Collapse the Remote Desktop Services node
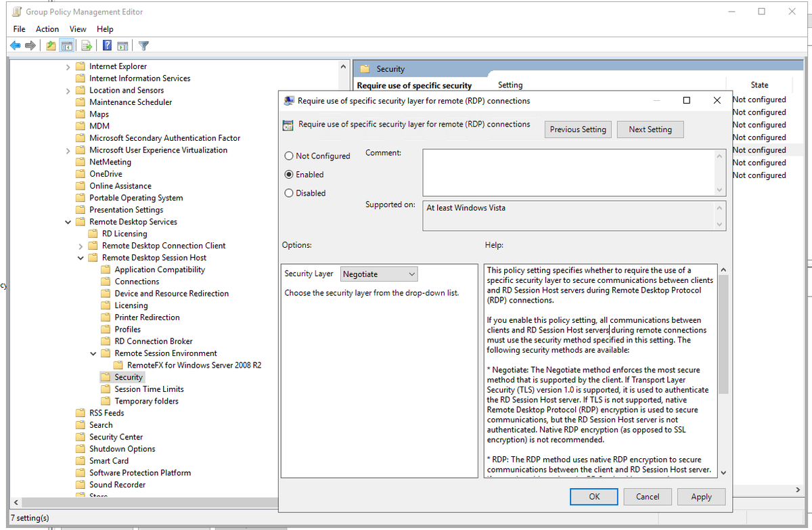This screenshot has width=812, height=530. 68,222
